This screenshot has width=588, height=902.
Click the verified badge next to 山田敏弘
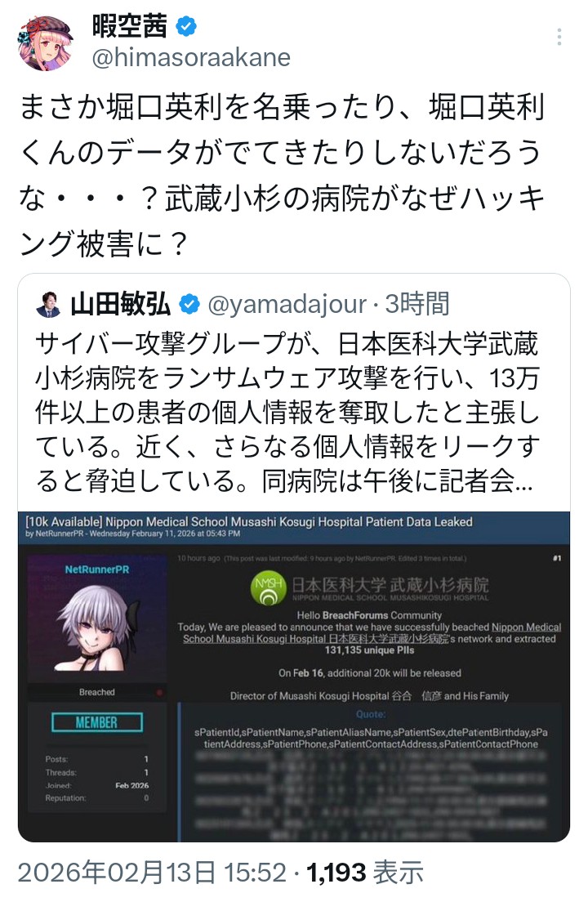pos(189,304)
